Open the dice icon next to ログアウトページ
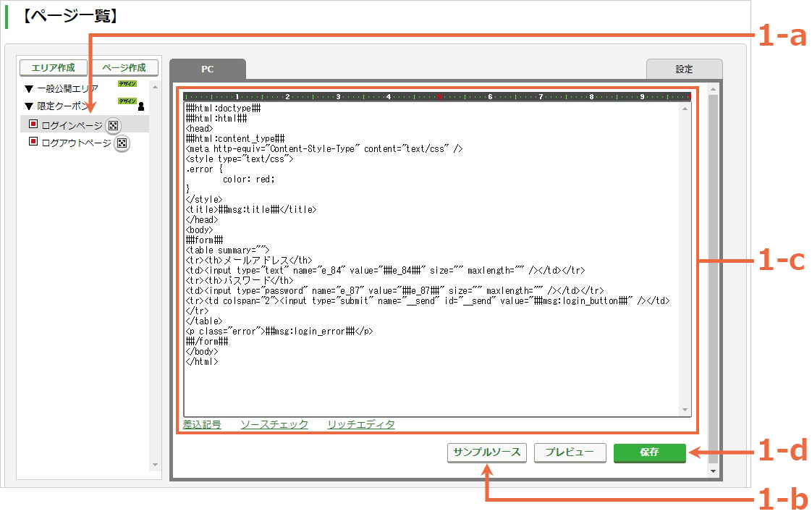The width and height of the screenshot is (812, 514). [x=122, y=143]
